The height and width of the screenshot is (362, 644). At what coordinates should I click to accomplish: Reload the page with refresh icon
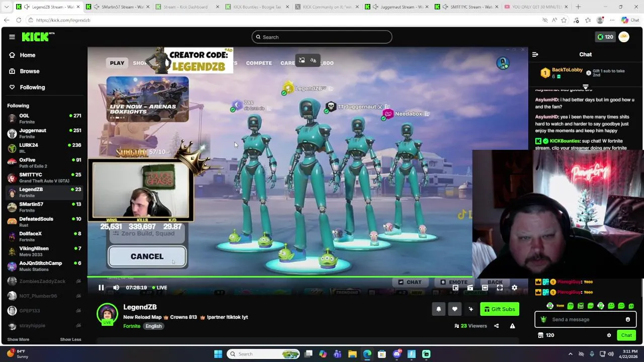coord(19,20)
